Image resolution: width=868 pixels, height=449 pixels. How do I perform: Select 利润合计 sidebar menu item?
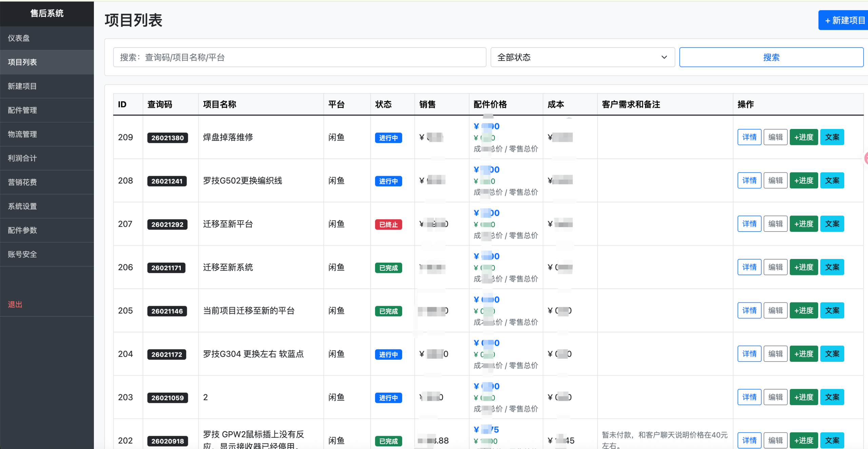pyautogui.click(x=22, y=158)
